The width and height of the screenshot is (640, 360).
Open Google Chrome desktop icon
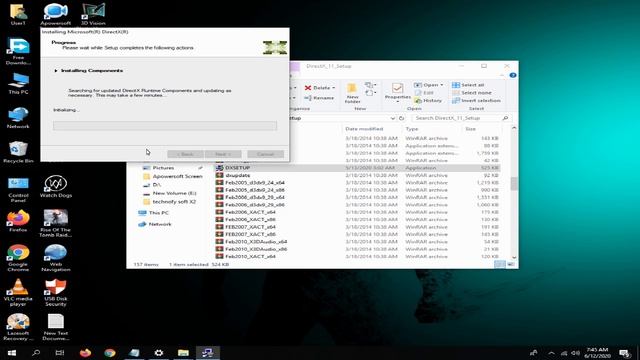(18, 258)
